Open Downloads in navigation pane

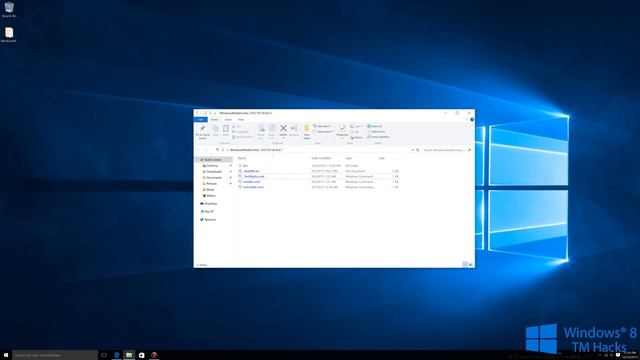[214, 171]
